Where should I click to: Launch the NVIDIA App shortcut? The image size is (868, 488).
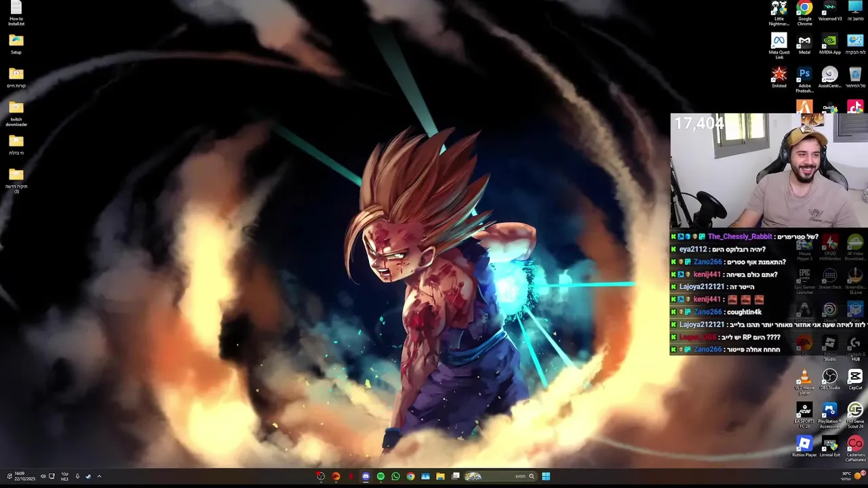pos(830,44)
